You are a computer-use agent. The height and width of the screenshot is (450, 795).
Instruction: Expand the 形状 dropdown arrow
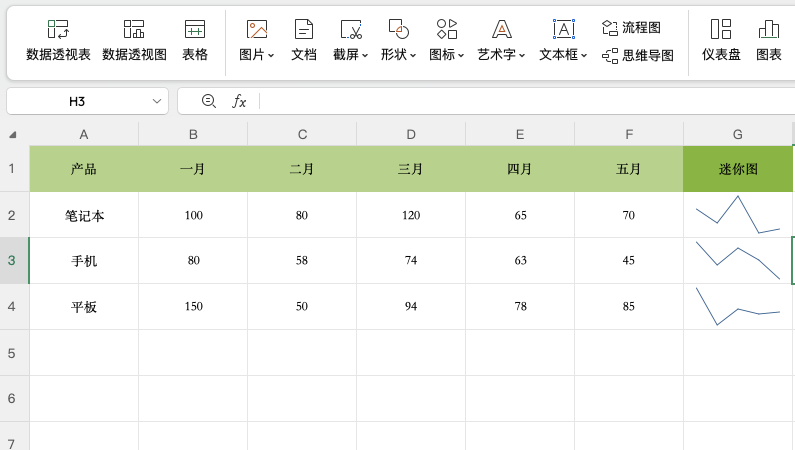tap(413, 55)
